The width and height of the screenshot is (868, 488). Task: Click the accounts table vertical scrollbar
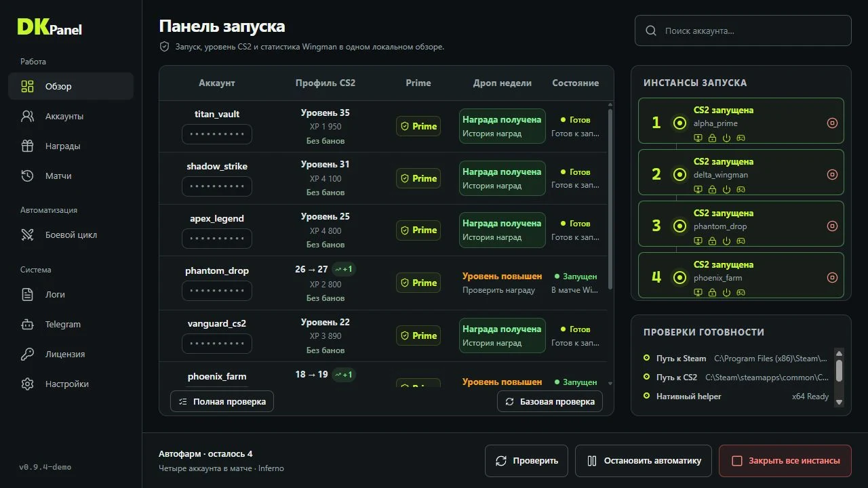[610, 199]
